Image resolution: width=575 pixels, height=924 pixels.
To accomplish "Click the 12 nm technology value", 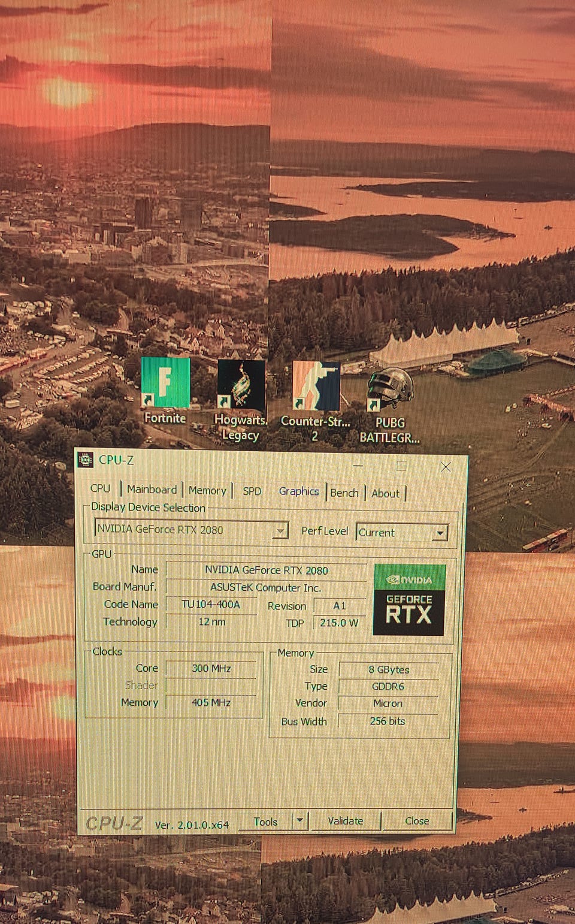I will tap(211, 621).
